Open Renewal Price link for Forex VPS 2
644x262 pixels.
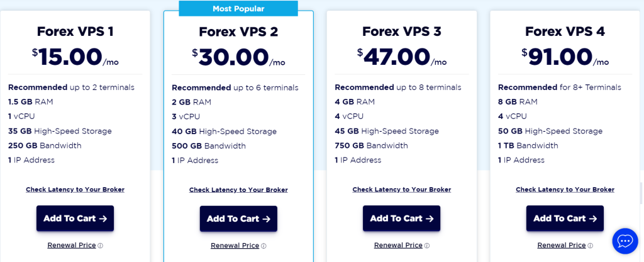coord(235,246)
